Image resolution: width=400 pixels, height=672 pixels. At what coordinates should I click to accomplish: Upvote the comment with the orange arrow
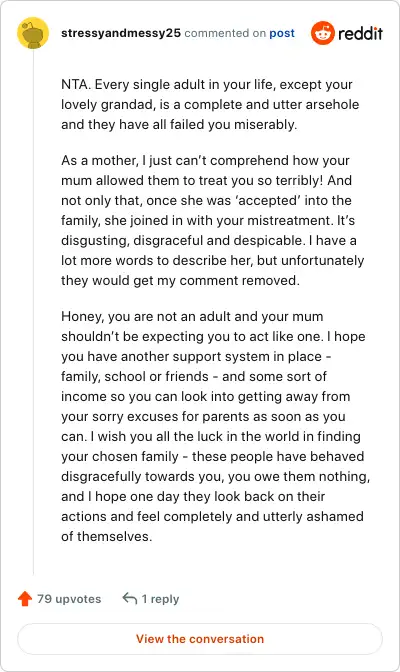pyautogui.click(x=25, y=598)
